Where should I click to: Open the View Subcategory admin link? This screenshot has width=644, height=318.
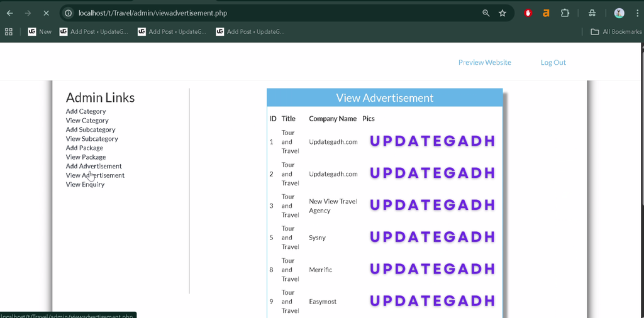click(92, 139)
